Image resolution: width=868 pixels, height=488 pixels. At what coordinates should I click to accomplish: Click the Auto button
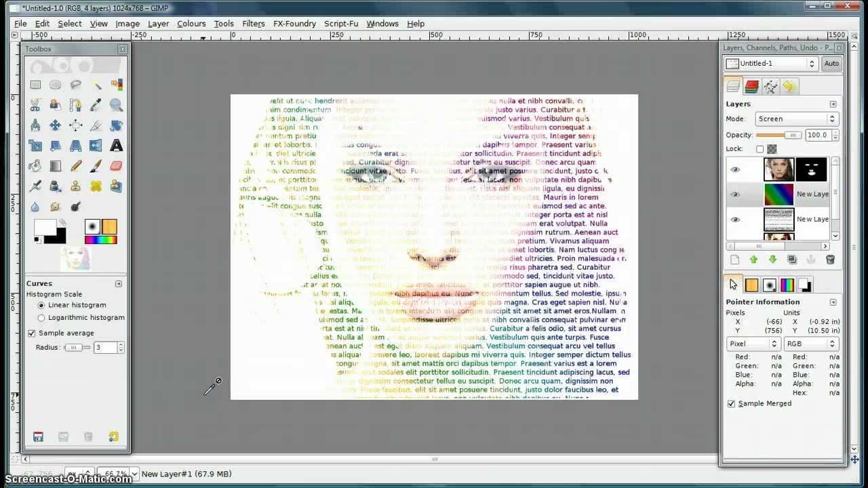pos(831,63)
